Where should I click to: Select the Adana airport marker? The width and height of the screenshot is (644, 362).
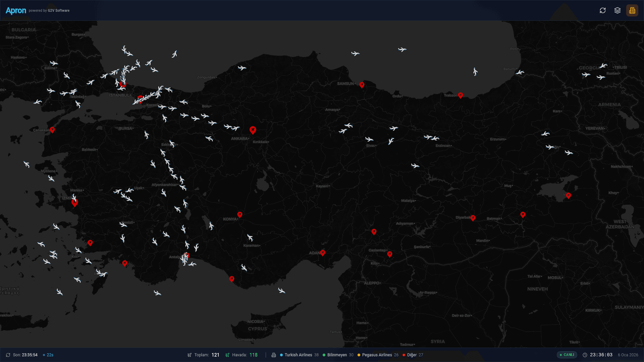pyautogui.click(x=323, y=252)
